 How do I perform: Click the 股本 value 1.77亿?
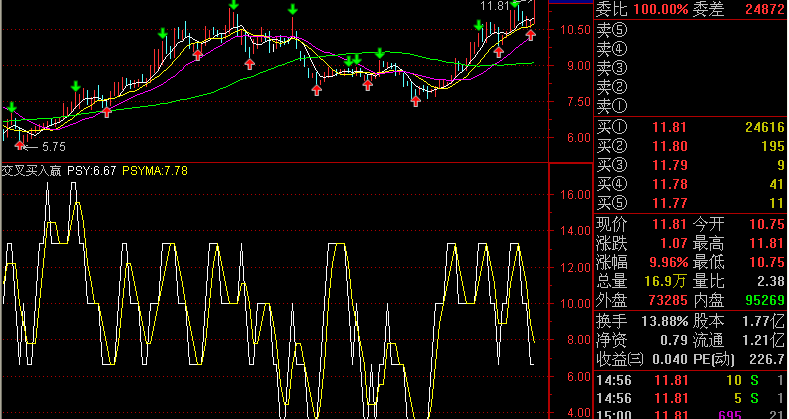point(763,321)
